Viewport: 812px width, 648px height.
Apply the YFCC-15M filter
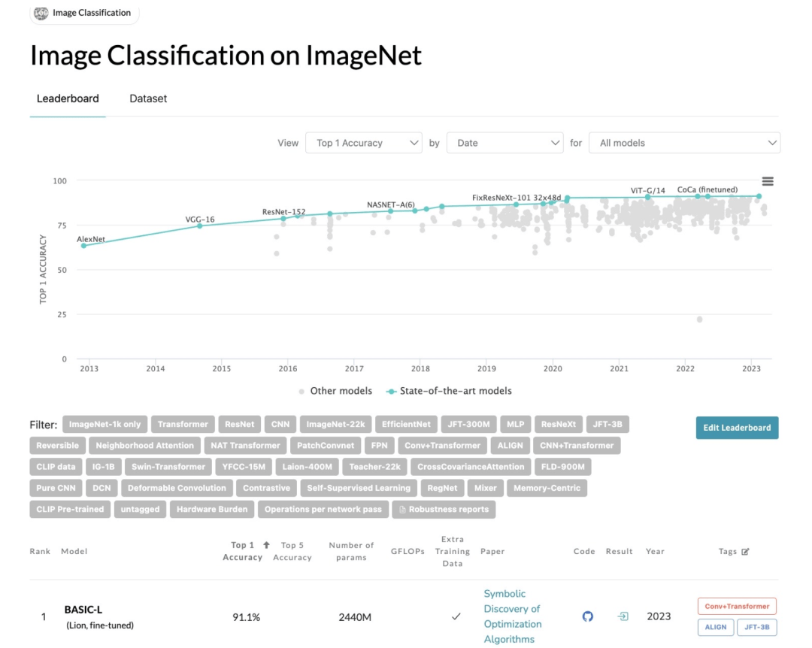(x=244, y=467)
